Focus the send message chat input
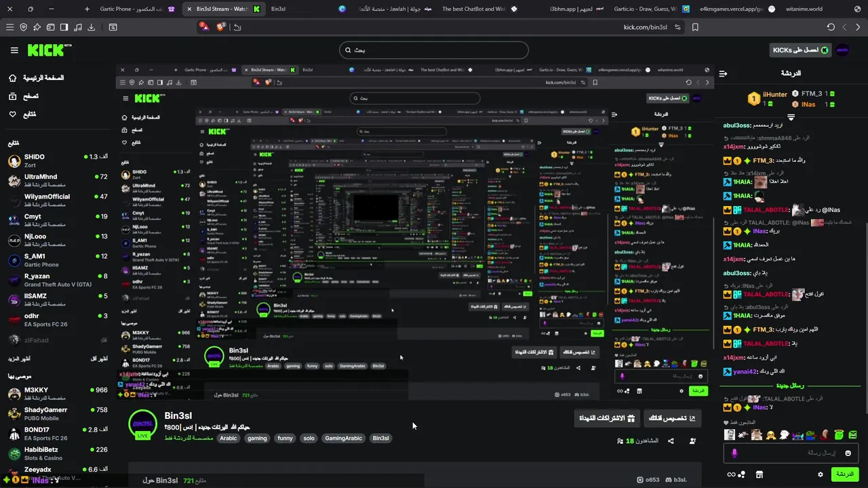Image resolution: width=868 pixels, height=488 pixels. tap(791, 453)
